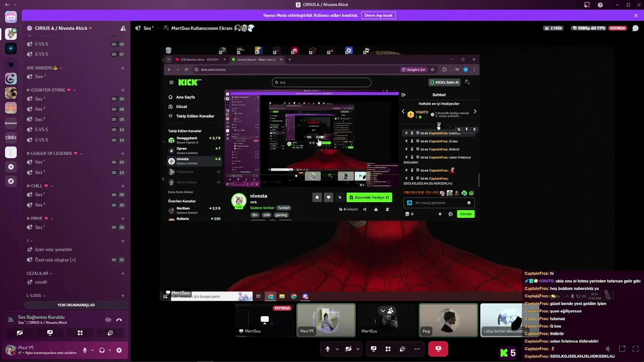The height and width of the screenshot is (362, 644).
Task: Enter fullscreen stream view
Action: pyautogui.click(x=635, y=348)
